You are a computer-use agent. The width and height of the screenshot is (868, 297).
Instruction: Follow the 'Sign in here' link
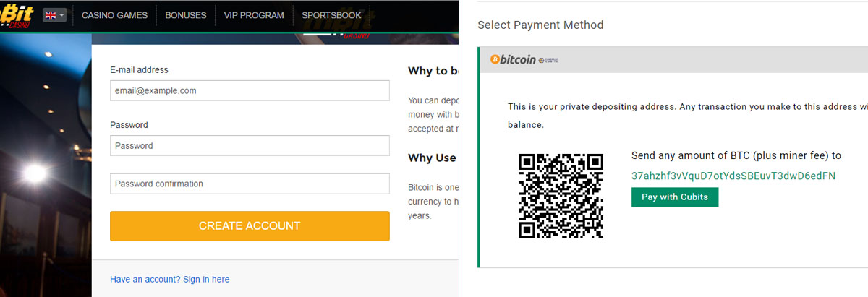(206, 279)
